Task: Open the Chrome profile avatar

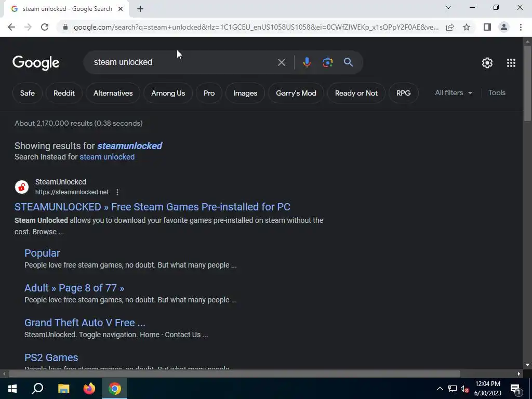Action: (x=504, y=27)
